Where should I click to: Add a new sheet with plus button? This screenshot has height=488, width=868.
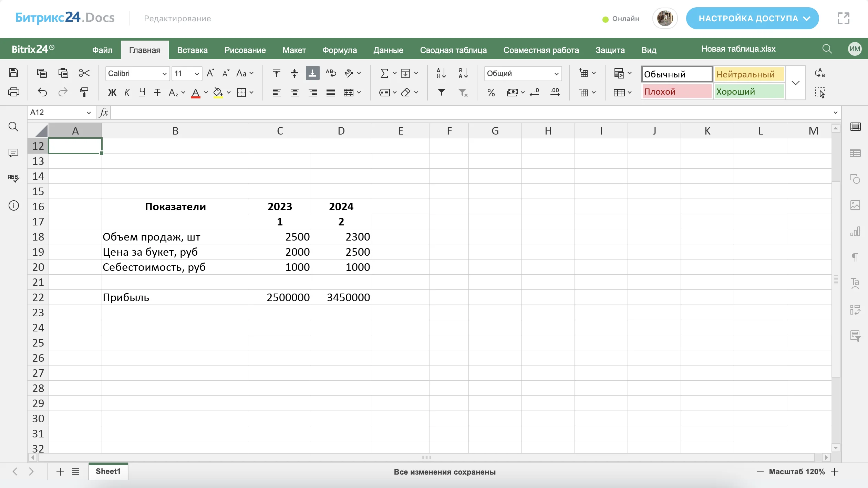coord(60,471)
